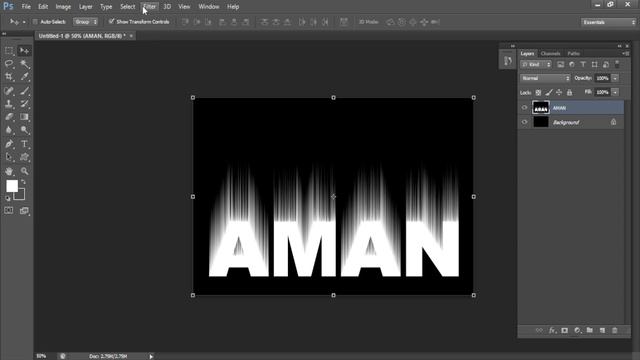Open the Edit menu

click(43, 7)
